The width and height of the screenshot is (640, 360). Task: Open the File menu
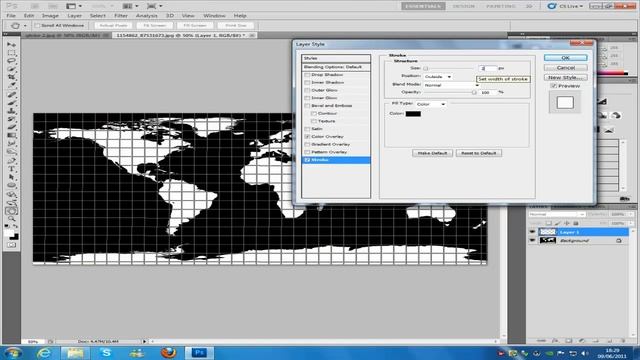(x=11, y=16)
